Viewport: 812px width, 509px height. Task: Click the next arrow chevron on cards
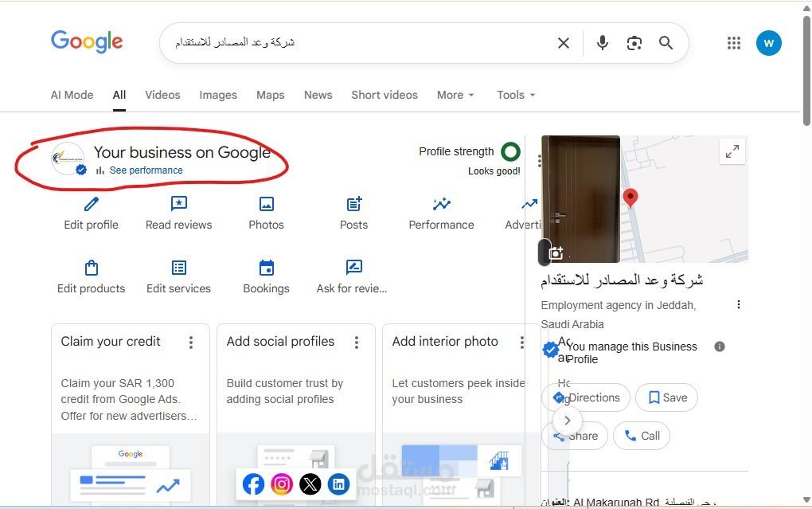click(x=567, y=421)
